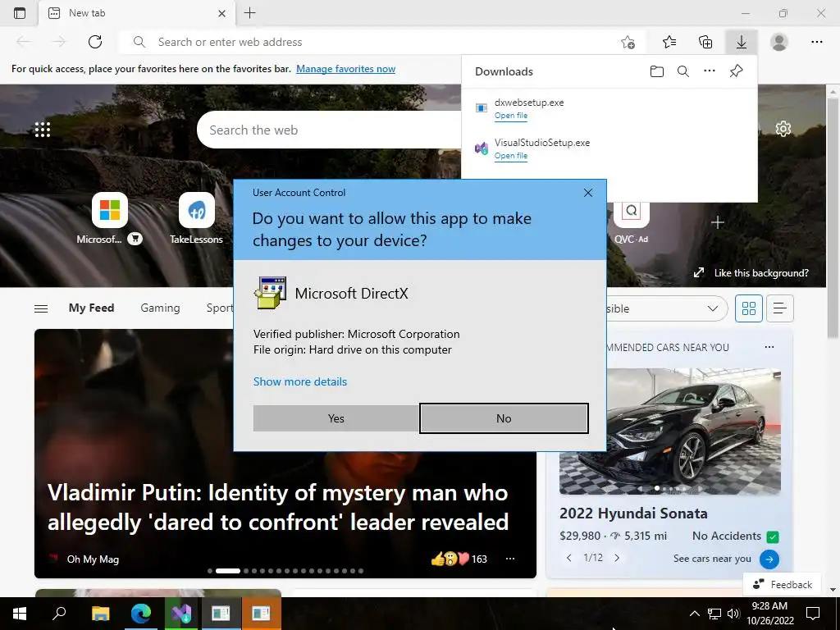Click the browser back arrow
The width and height of the screenshot is (840, 630).
point(24,42)
